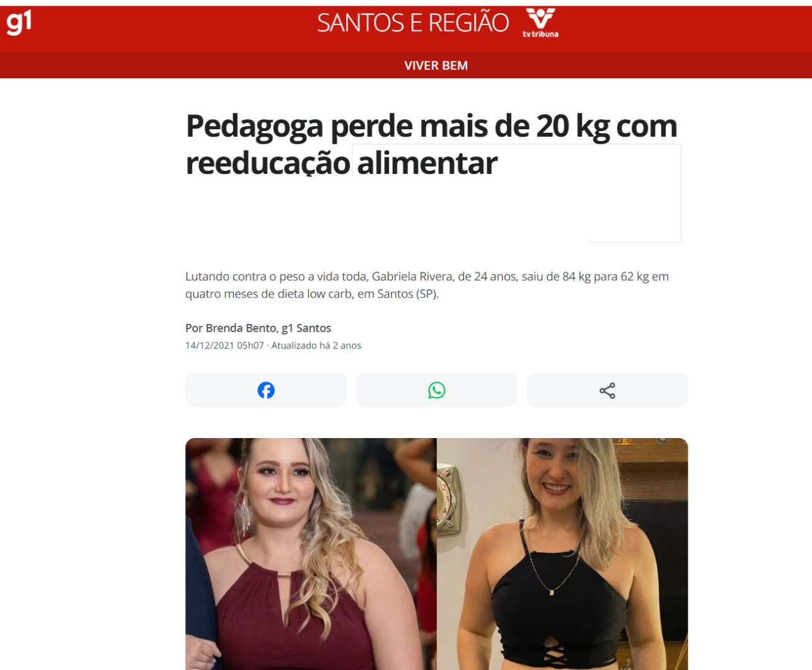Open the Viver Bem section
Screen dimensions: 812x670
tap(436, 66)
